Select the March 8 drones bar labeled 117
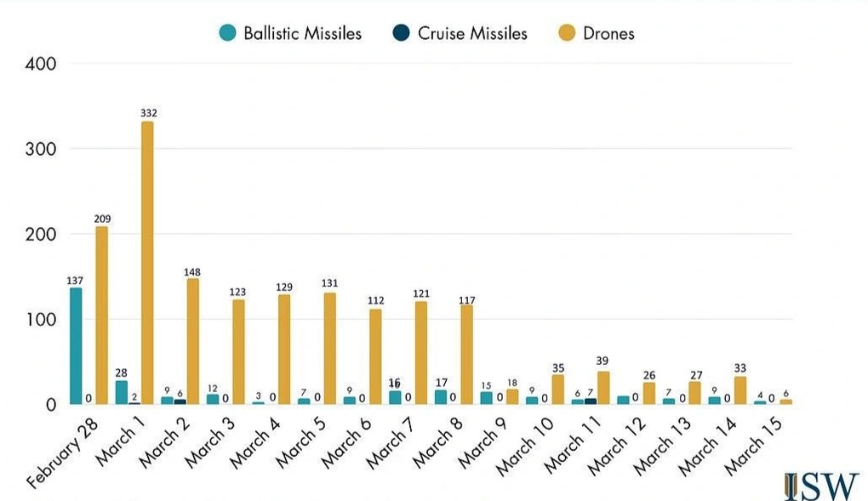The width and height of the screenshot is (868, 501). point(466,354)
